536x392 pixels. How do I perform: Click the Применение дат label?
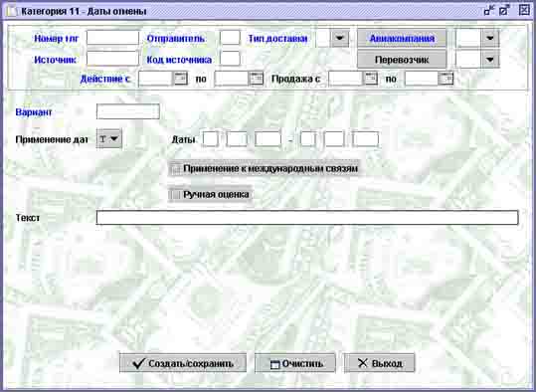52,139
